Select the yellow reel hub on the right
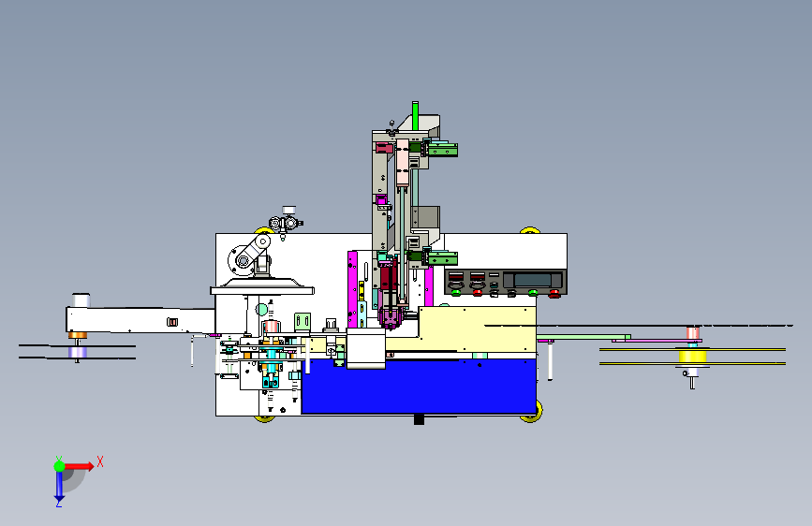812x526 pixels. 693,357
